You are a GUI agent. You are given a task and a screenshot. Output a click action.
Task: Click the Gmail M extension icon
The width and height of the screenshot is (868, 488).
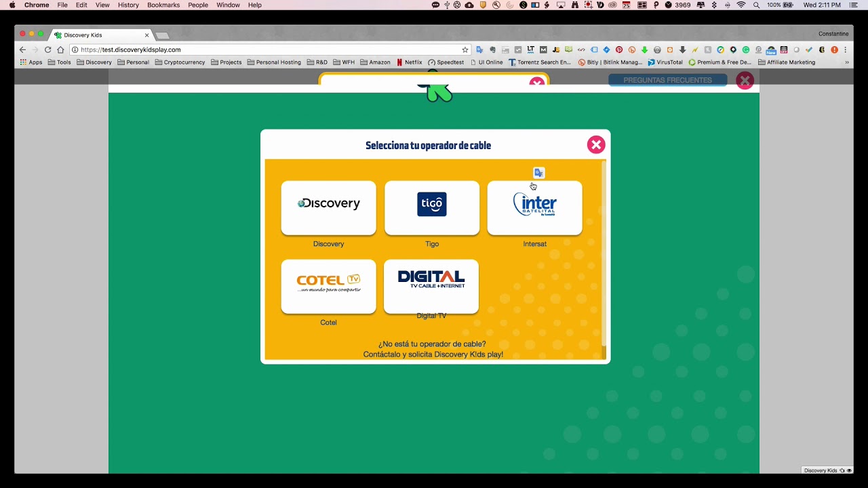543,49
